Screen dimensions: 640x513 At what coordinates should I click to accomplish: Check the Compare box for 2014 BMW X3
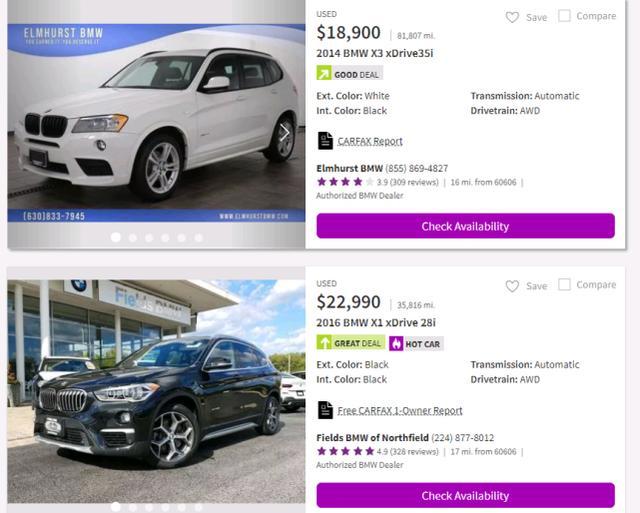pyautogui.click(x=565, y=16)
